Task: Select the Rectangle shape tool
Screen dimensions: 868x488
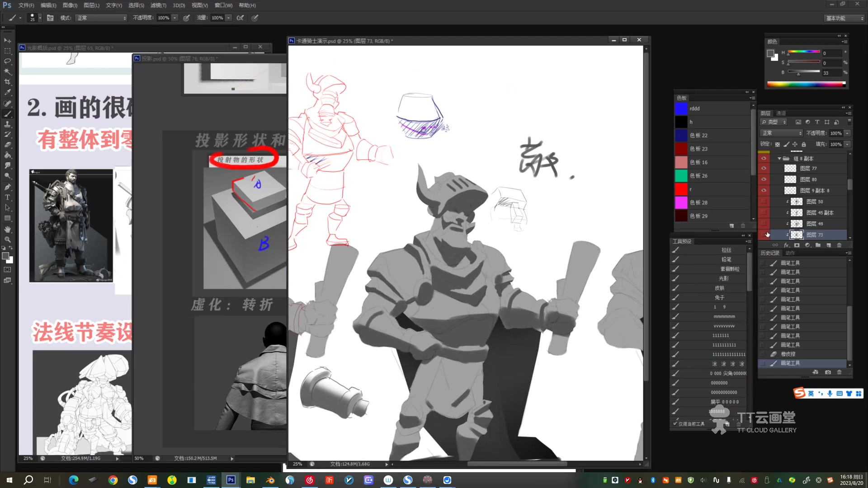Action: [x=8, y=218]
